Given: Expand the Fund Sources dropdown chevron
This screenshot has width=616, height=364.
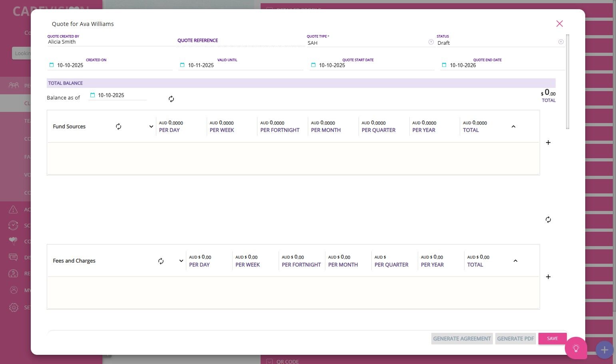Looking at the screenshot, I should (151, 127).
